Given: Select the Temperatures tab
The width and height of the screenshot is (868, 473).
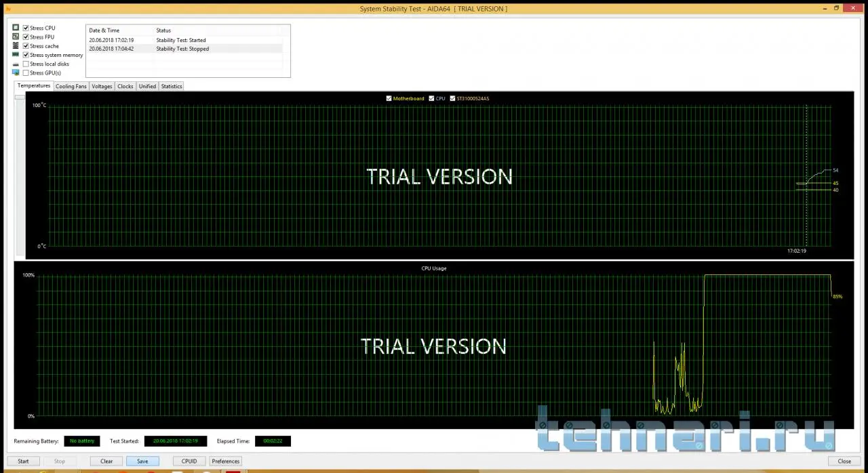Looking at the screenshot, I should pyautogui.click(x=34, y=86).
